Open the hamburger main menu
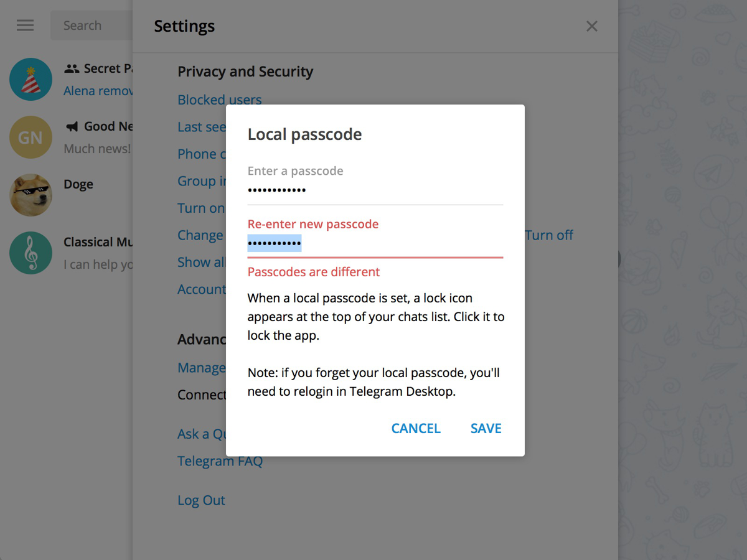747x560 pixels. click(26, 26)
